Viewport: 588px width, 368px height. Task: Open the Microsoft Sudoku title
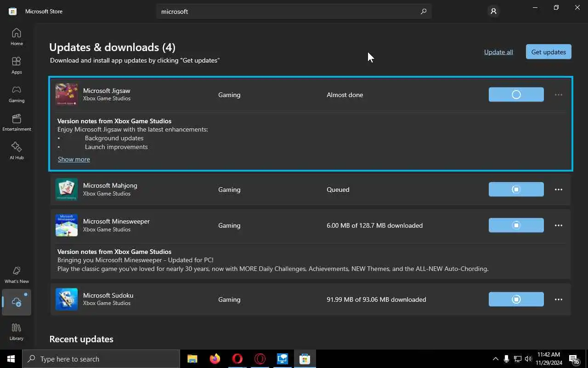(x=108, y=295)
